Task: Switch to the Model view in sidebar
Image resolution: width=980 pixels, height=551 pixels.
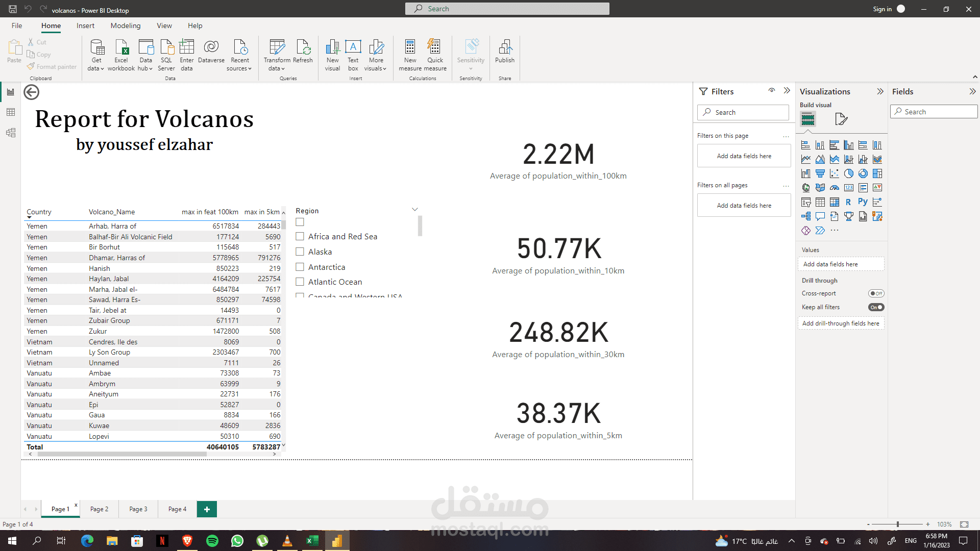Action: pyautogui.click(x=11, y=133)
